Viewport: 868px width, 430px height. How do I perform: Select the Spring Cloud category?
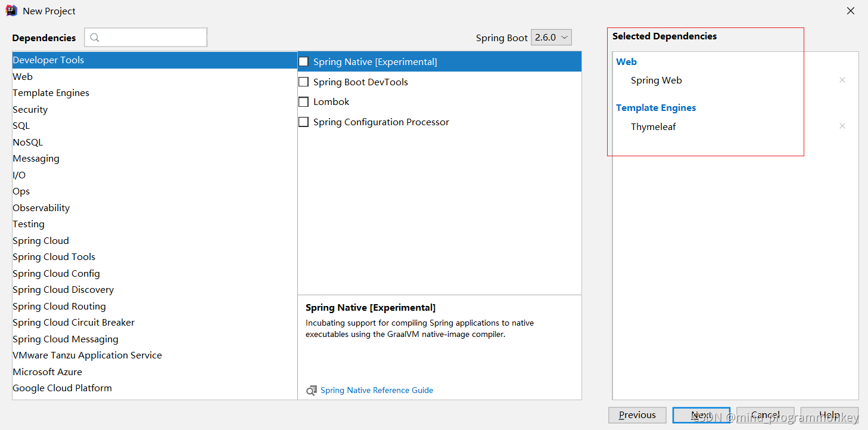tap(155, 241)
